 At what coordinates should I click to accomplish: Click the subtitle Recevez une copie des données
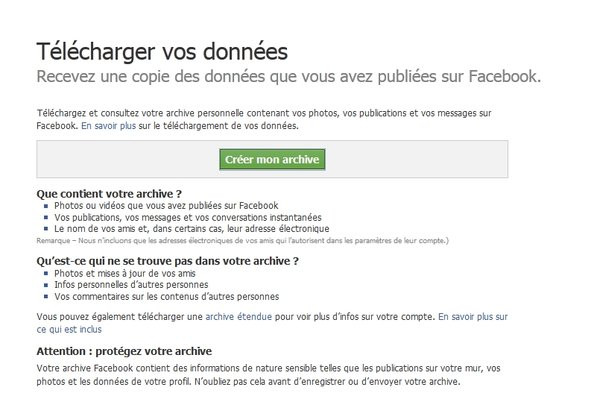click(289, 77)
